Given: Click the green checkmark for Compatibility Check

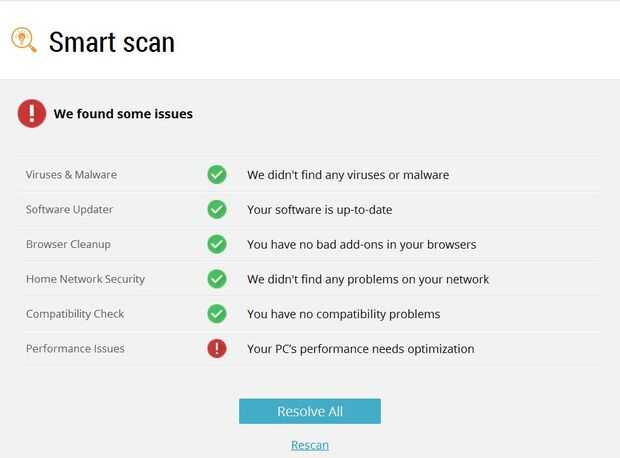Looking at the screenshot, I should click(x=217, y=314).
